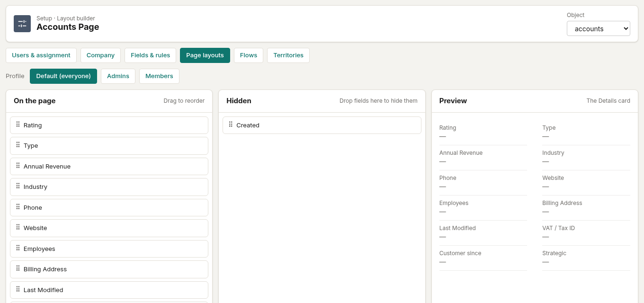The width and height of the screenshot is (644, 303).
Task: Click the layout builder sliders icon
Action: click(x=22, y=24)
